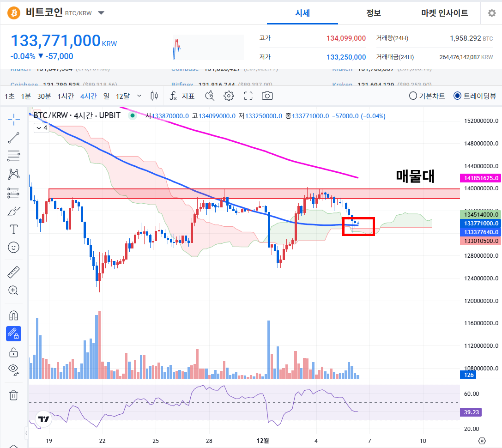
Task: Remove drawings with the trash icon
Action: [x=13, y=395]
